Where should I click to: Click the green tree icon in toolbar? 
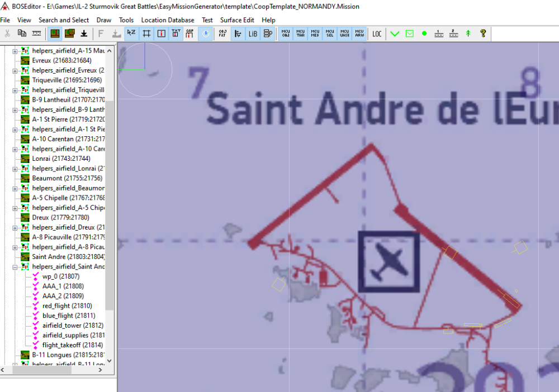coord(468,34)
